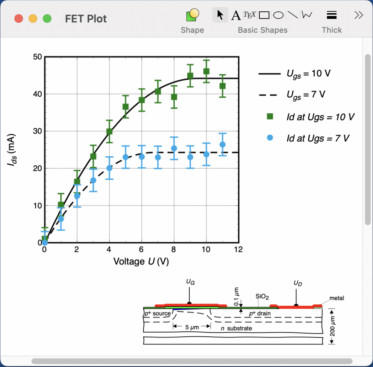The width and height of the screenshot is (373, 367).
Task: Click the vertical scrollbar thumb
Action: [368, 139]
